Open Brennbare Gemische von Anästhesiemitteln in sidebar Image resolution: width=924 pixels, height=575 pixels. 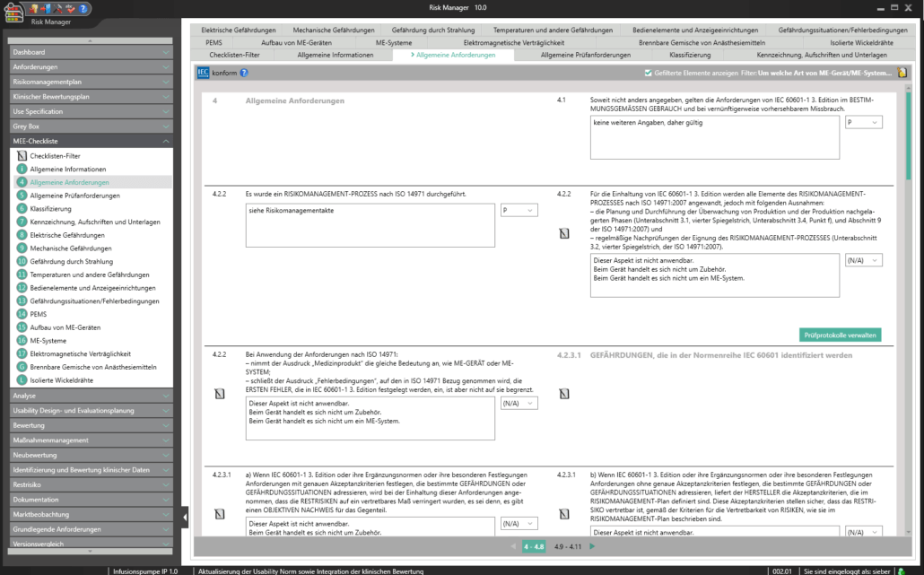tap(93, 367)
